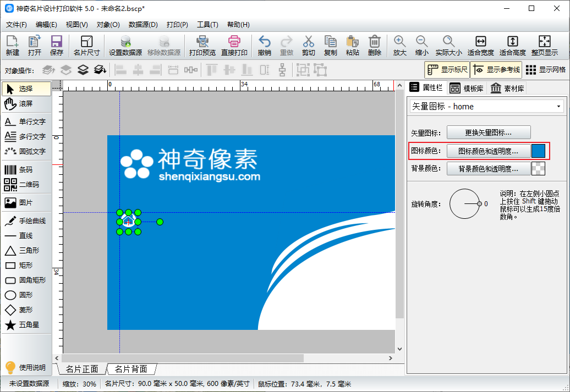Select the 矩形 rectangle tool
The image size is (570, 392).
[x=26, y=266]
